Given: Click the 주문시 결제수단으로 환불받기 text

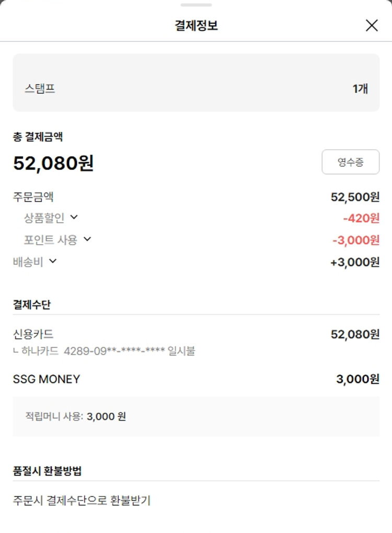Looking at the screenshot, I should pos(82,500).
